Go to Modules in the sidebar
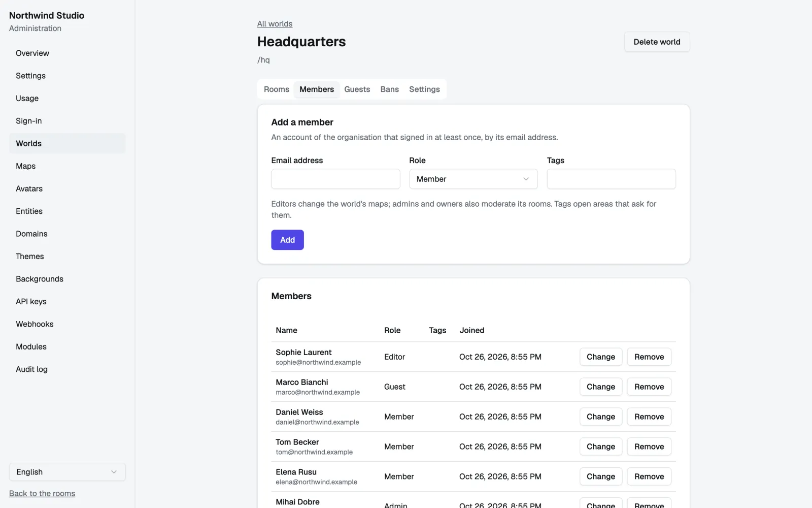The width and height of the screenshot is (812, 508). click(x=67, y=347)
